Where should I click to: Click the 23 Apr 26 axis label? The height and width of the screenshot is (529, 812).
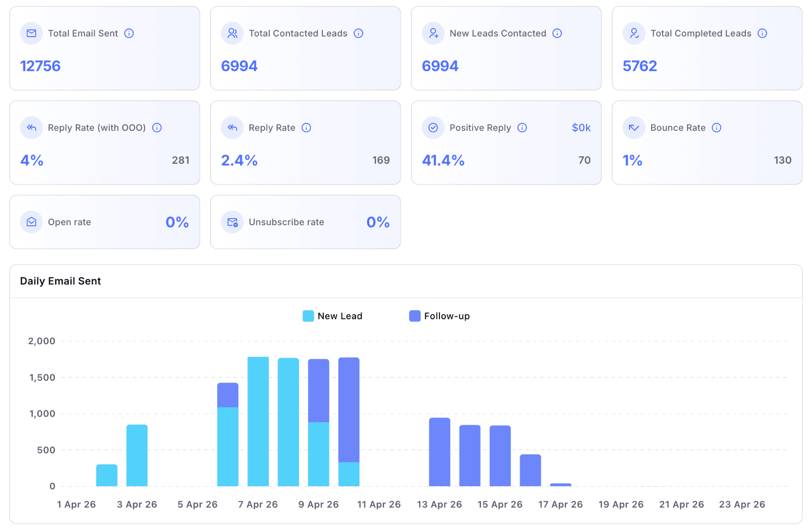[x=742, y=504]
